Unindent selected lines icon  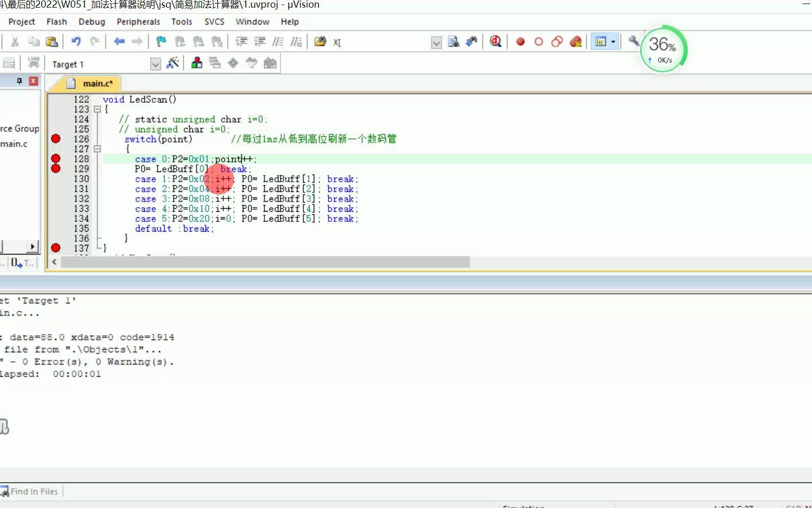point(260,42)
